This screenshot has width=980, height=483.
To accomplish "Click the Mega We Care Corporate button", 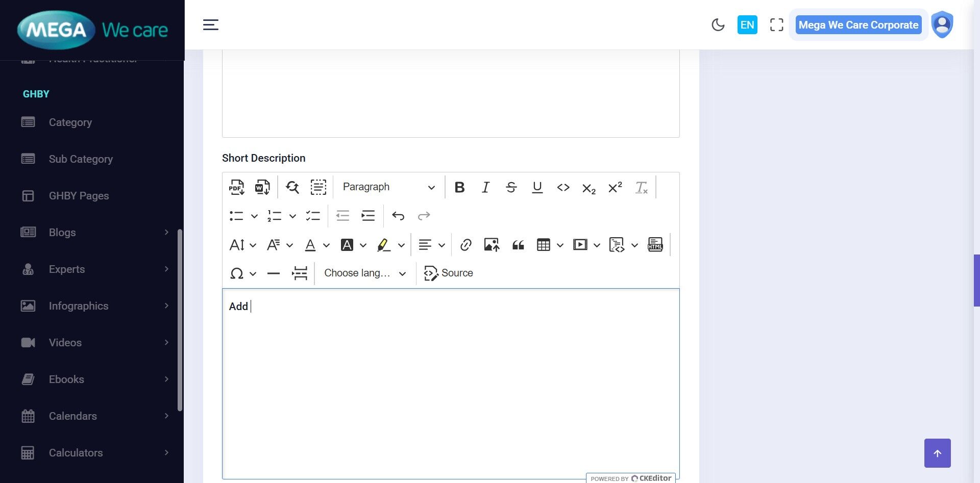I will [858, 25].
